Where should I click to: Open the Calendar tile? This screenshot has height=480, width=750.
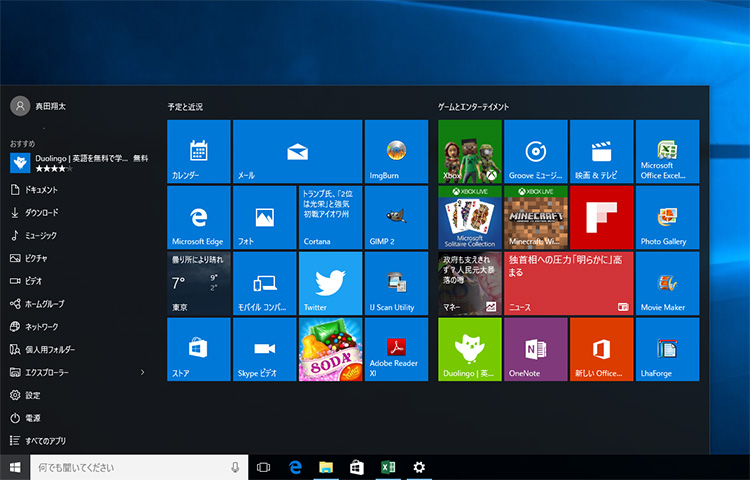pyautogui.click(x=198, y=151)
